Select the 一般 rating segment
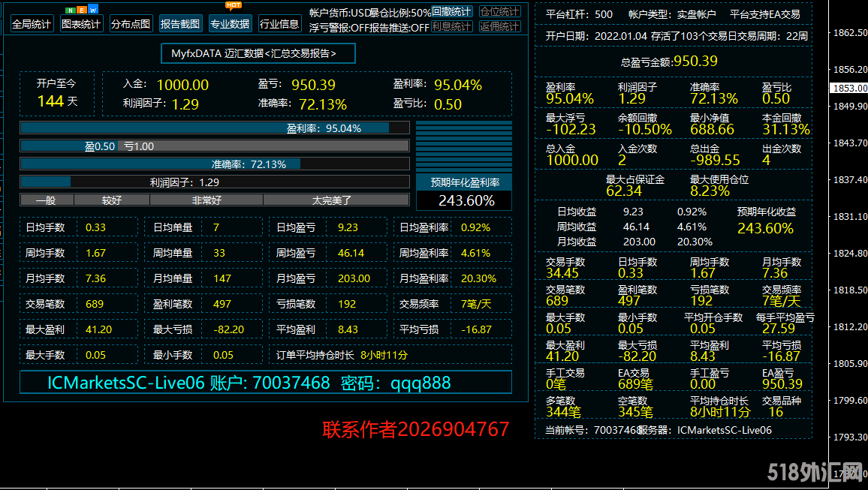This screenshot has height=490, width=868. pyautogui.click(x=47, y=200)
